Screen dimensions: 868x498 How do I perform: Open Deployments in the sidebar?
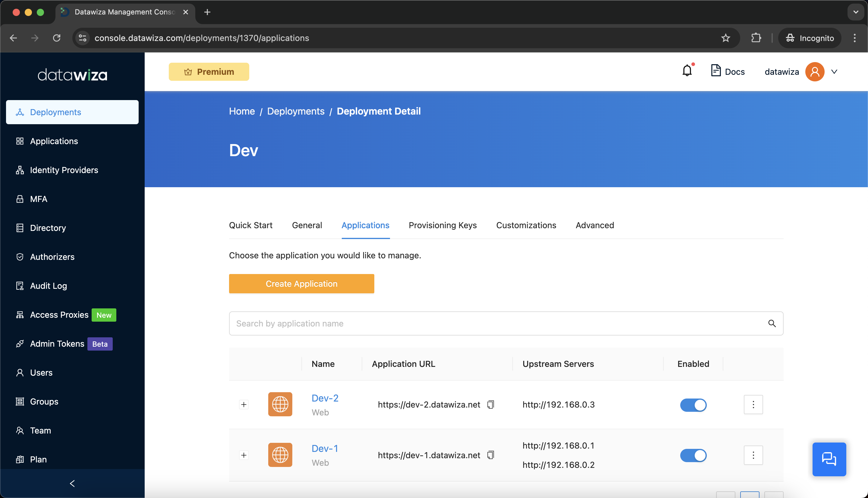pyautogui.click(x=72, y=112)
